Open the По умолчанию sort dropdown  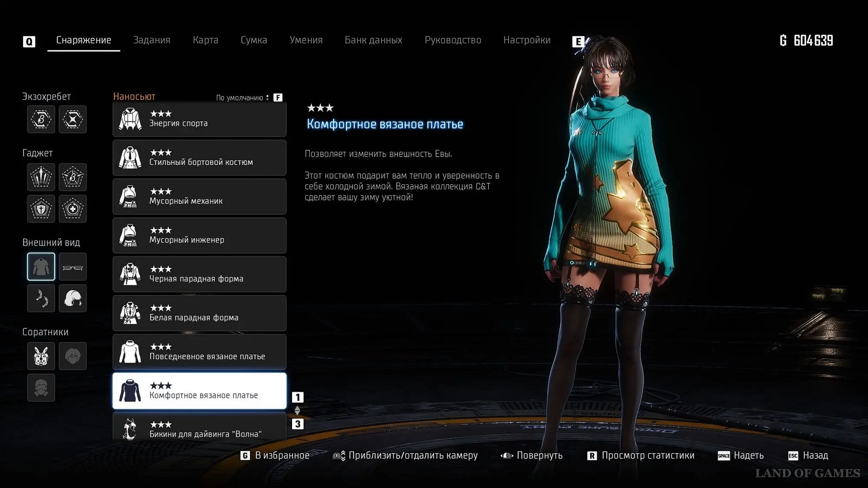(242, 98)
